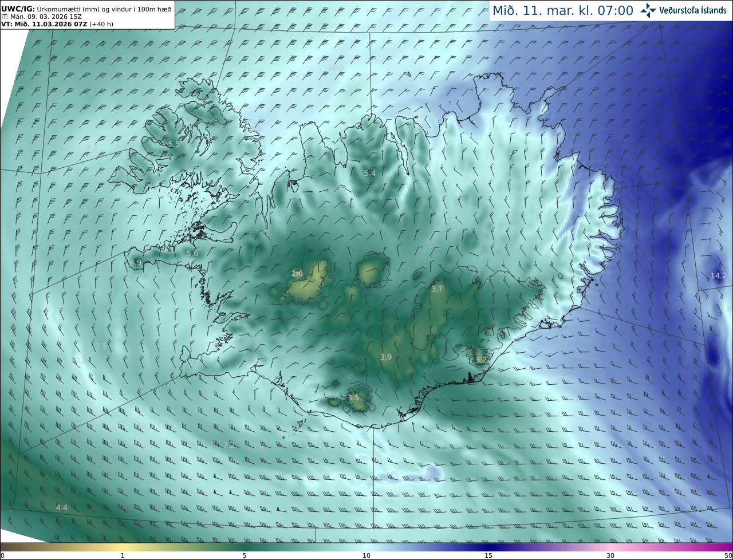Click the 3.9 value in south-central highlands
The image size is (733, 560).
(386, 357)
